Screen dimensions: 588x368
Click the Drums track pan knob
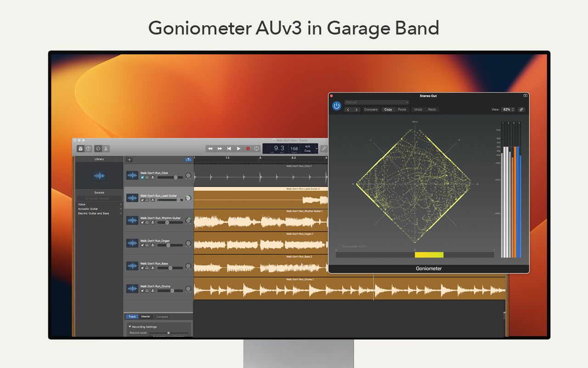188,289
